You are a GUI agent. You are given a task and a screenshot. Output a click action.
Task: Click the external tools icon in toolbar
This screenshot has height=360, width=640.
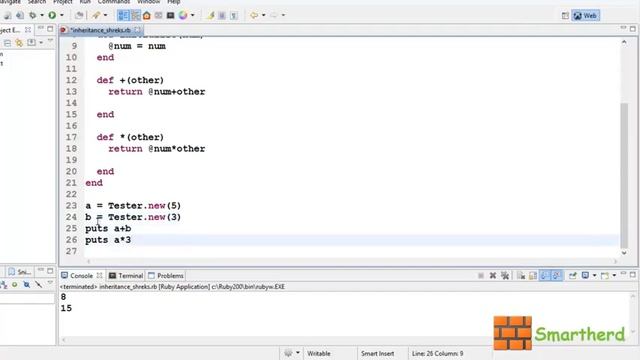point(96,16)
